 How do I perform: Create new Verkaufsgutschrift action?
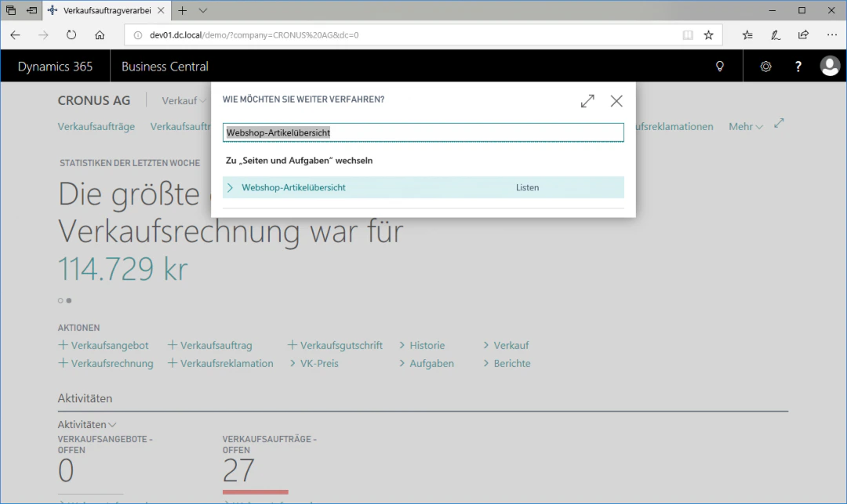click(x=335, y=346)
